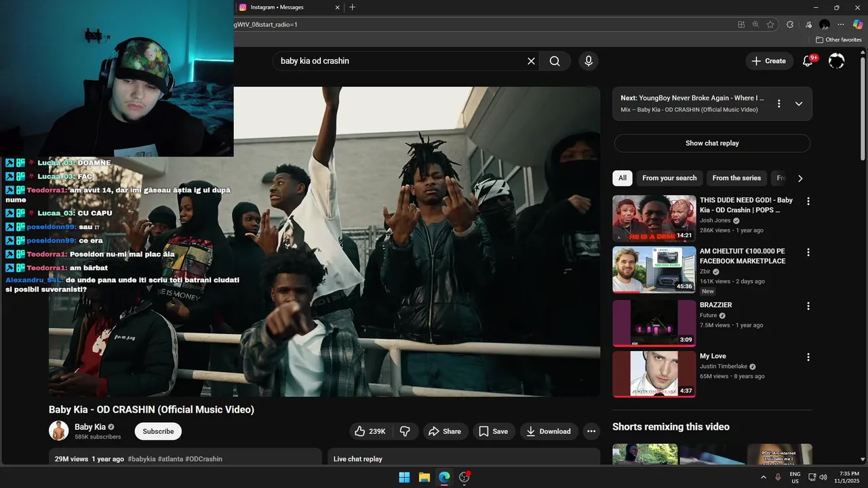
Task: Open ENG US language switcher
Action: pos(795,477)
